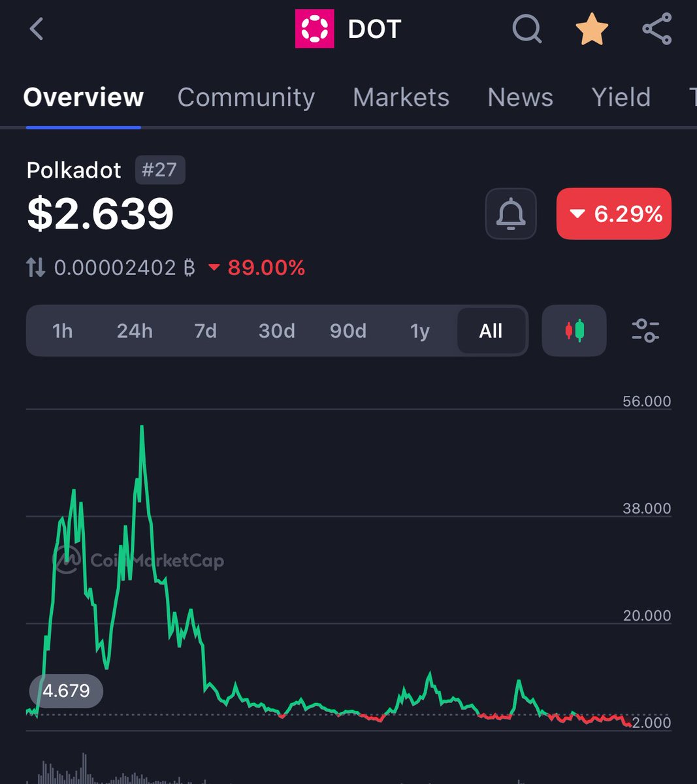Tap the 20.000 axis label
This screenshot has width=697, height=784.
coord(647,615)
